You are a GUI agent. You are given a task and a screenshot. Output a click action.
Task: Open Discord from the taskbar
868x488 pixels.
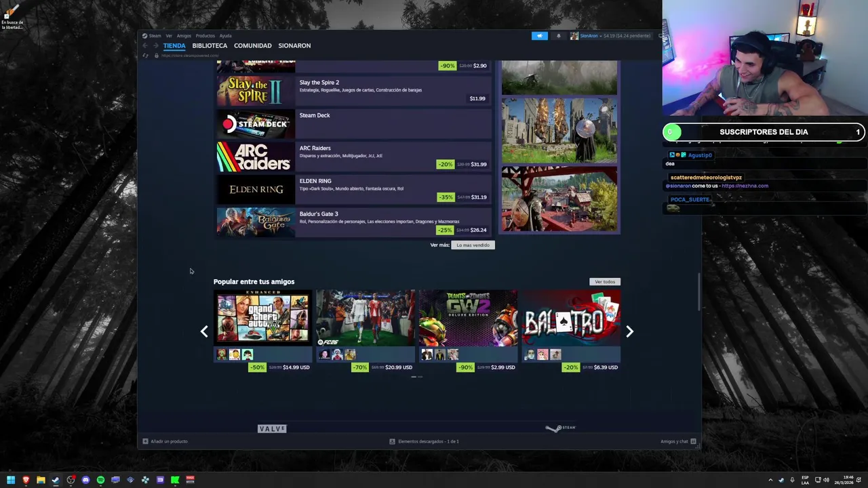(x=85, y=480)
